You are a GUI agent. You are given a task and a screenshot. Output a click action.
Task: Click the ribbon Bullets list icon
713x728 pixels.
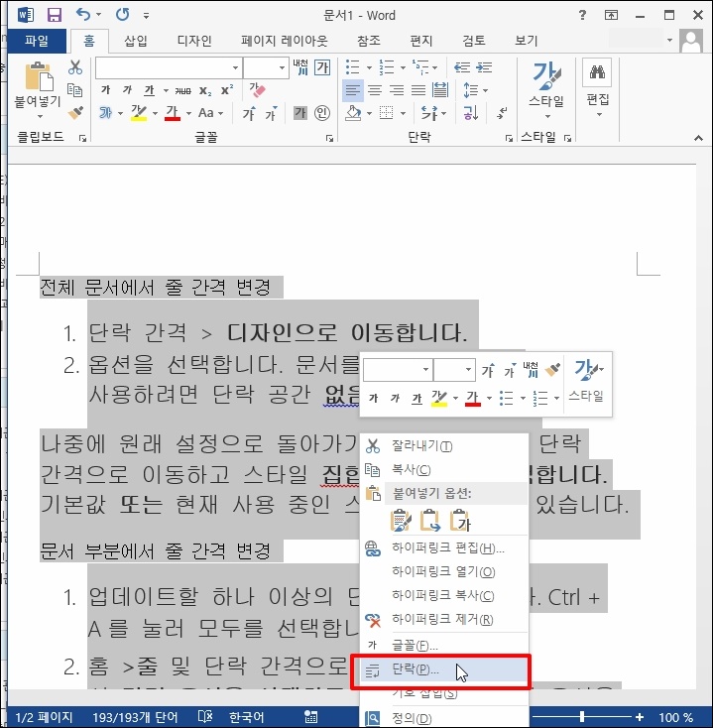click(x=353, y=67)
